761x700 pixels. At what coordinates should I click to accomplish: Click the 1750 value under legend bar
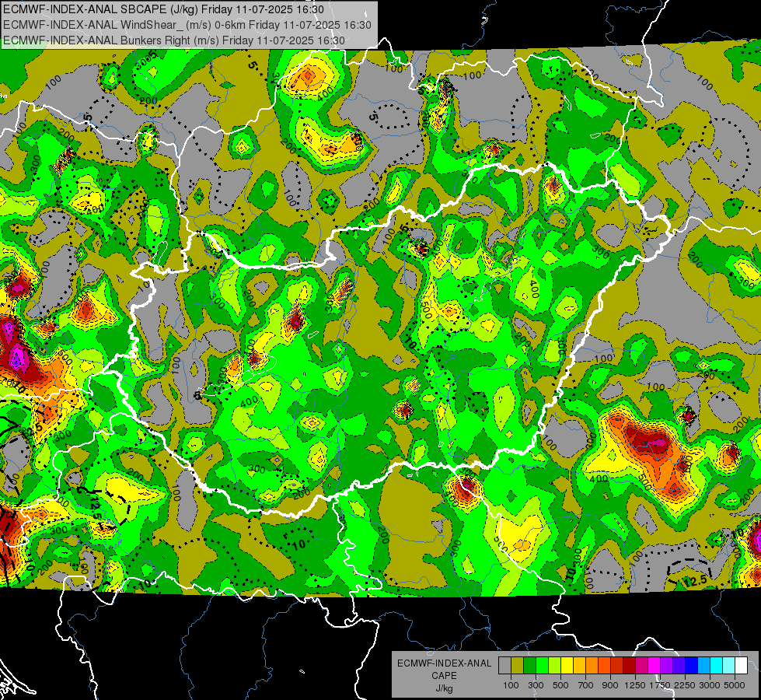click(660, 685)
